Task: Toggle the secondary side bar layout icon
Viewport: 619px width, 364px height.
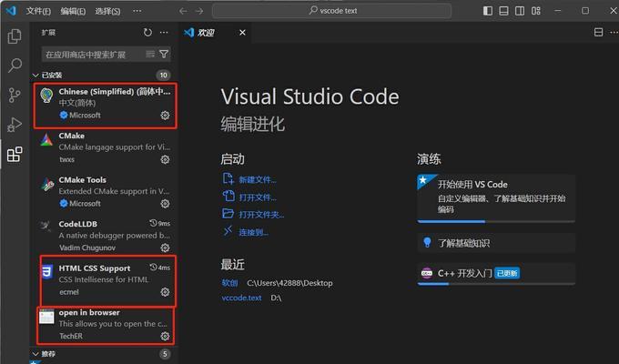Action: (520, 11)
